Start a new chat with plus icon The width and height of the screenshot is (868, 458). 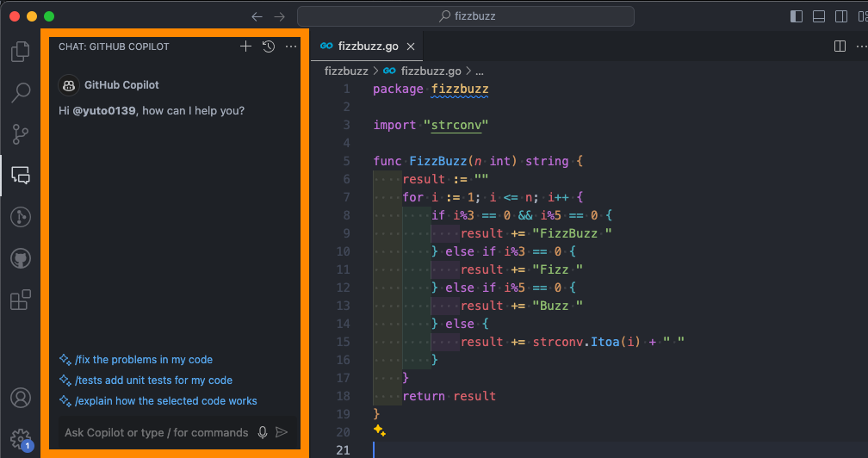[245, 46]
